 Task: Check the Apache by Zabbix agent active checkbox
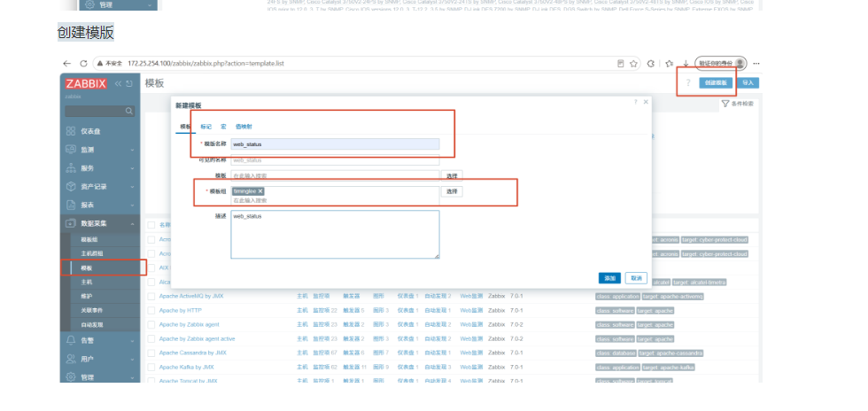tap(151, 338)
